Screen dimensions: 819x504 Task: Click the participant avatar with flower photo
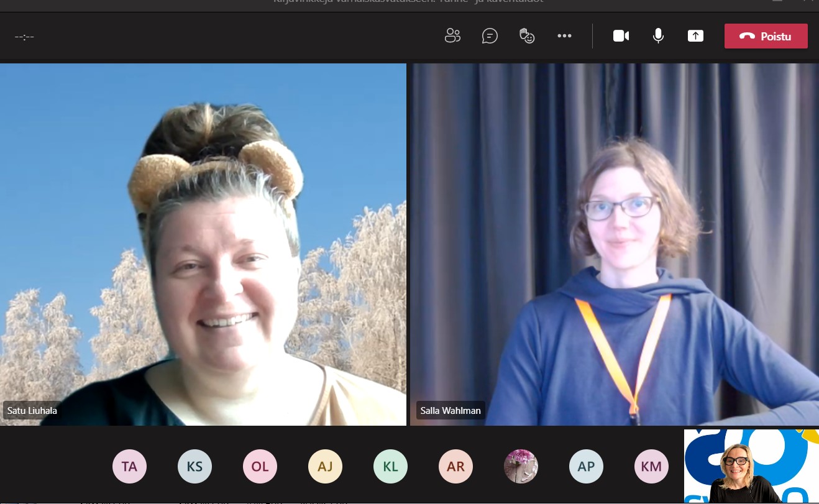[521, 466]
